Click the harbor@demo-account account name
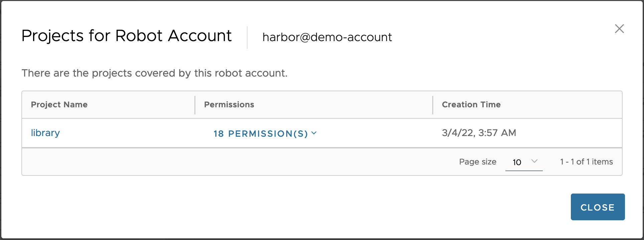The width and height of the screenshot is (644, 240). click(x=327, y=37)
